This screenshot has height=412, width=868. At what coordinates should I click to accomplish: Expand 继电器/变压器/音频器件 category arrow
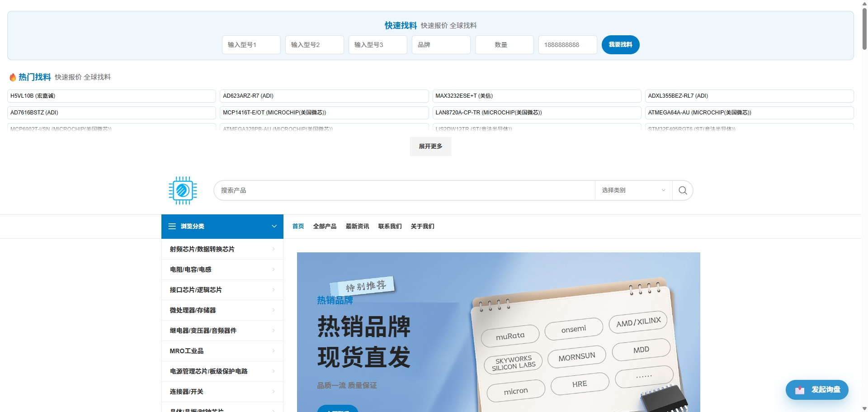274,331
